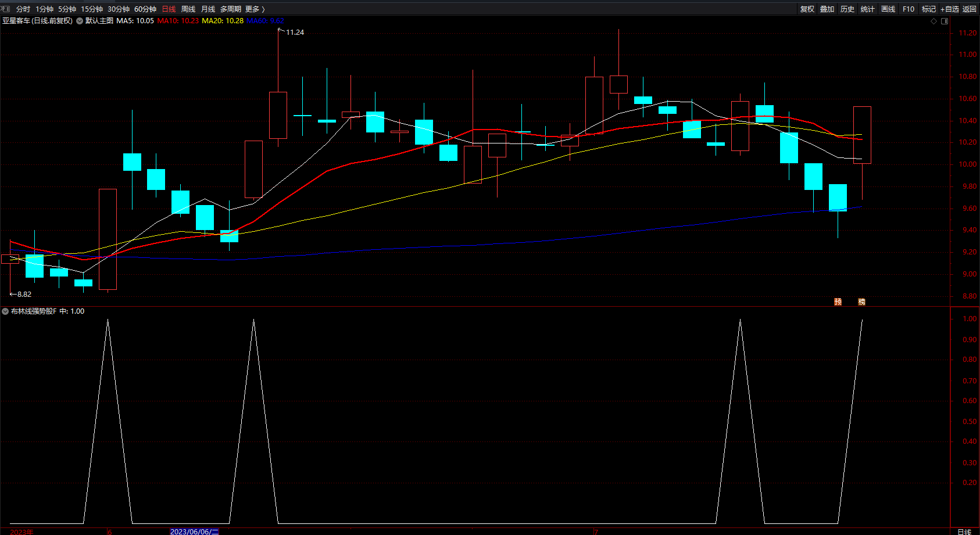This screenshot has height=535, width=980.
Task: Switch to the 周线 weekly chart tab
Action: coord(188,9)
